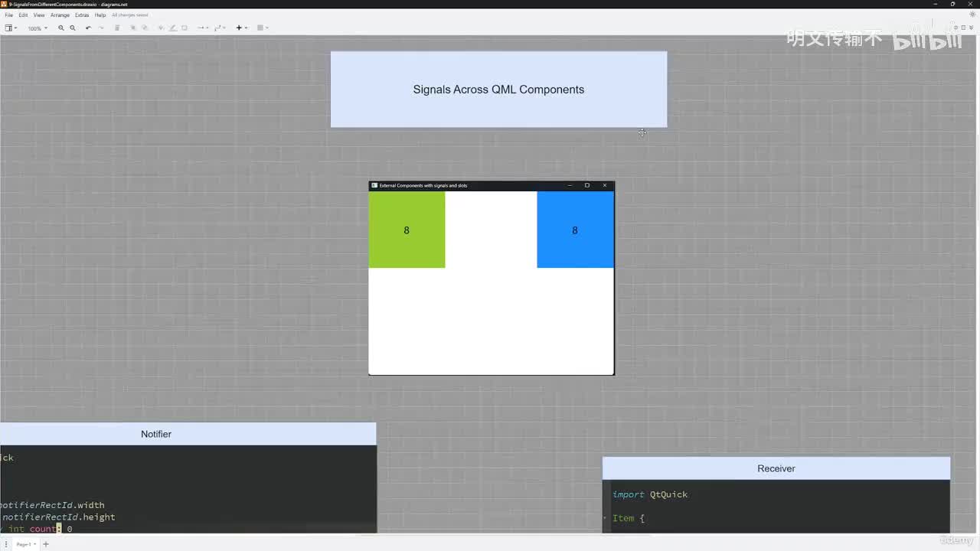The image size is (980, 551).
Task: Click the 'Item {' code line in Receiver
Action: [629, 518]
